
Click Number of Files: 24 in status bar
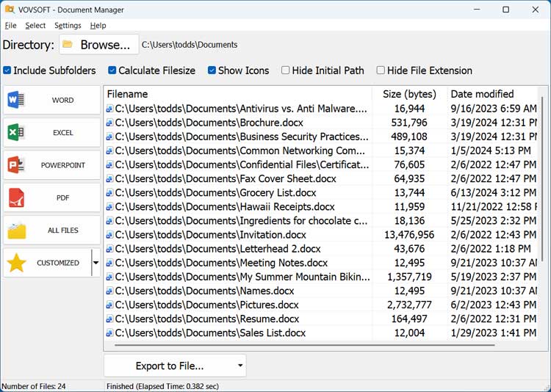pyautogui.click(x=34, y=386)
